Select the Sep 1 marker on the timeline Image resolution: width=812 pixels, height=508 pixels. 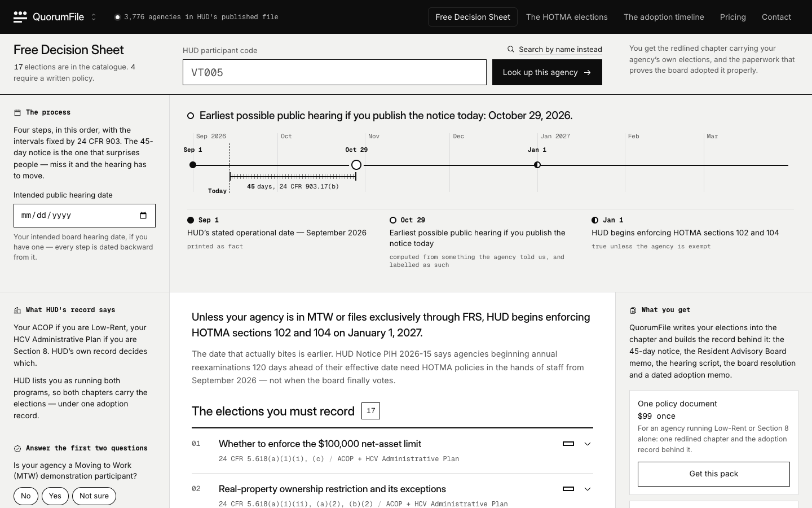193,165
